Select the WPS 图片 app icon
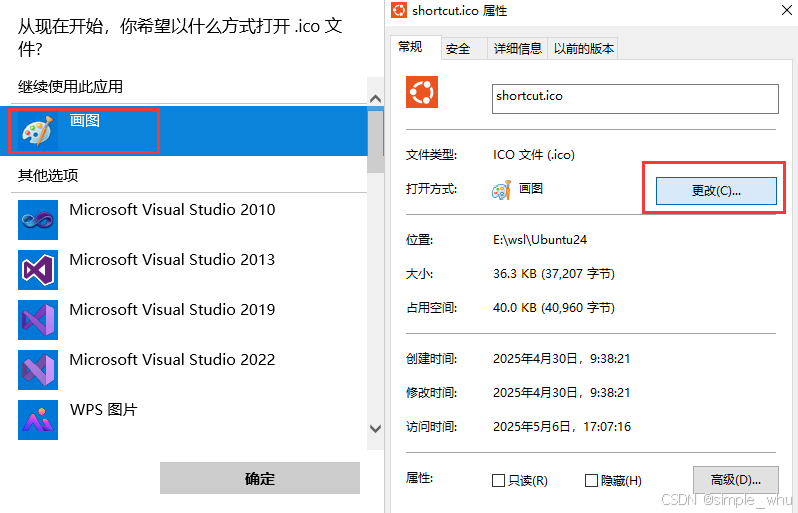Viewport: 798px width, 513px height. click(38, 420)
